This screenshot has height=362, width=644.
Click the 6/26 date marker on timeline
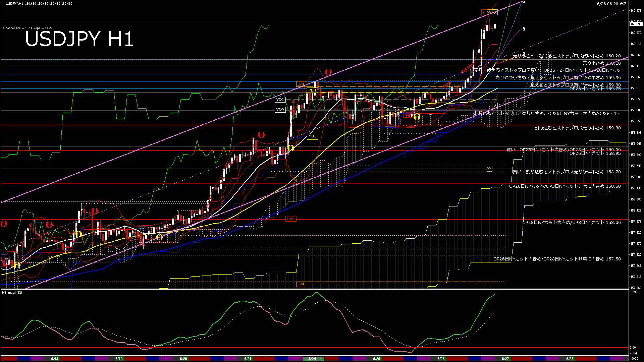pos(441,359)
